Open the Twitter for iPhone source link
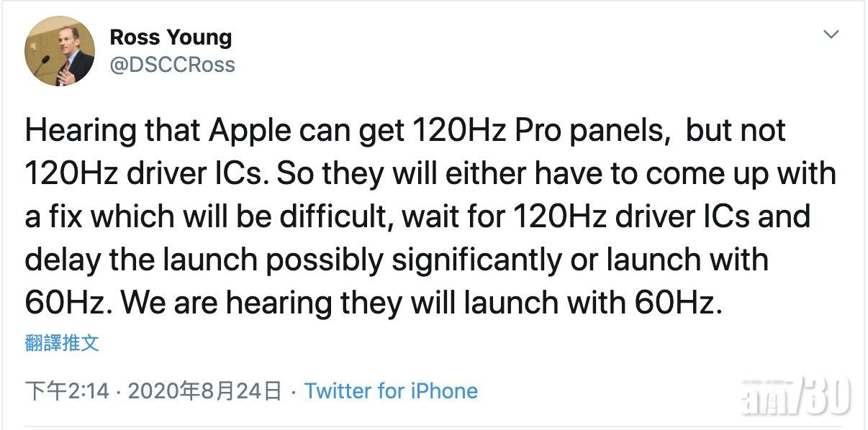This screenshot has width=868, height=430. point(391,391)
